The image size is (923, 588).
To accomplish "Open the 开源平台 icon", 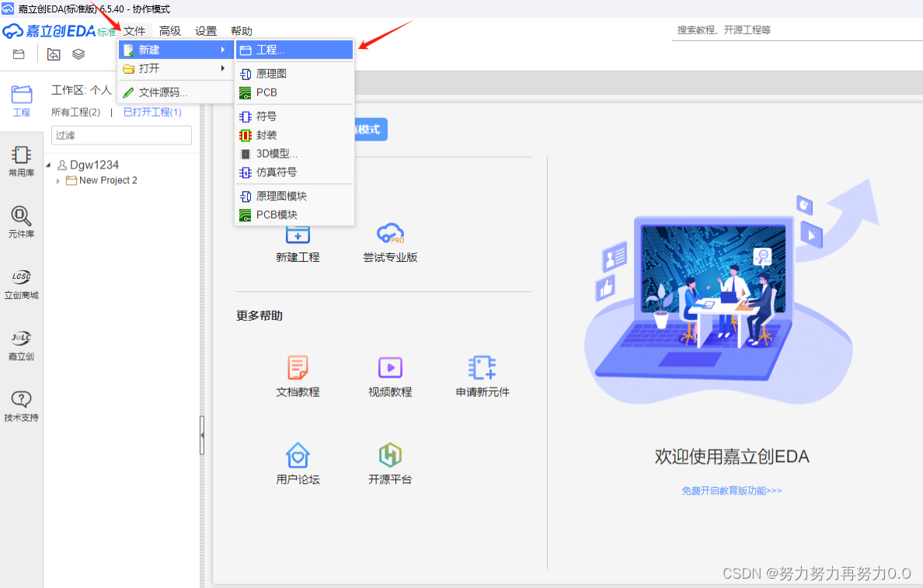I will pos(390,455).
